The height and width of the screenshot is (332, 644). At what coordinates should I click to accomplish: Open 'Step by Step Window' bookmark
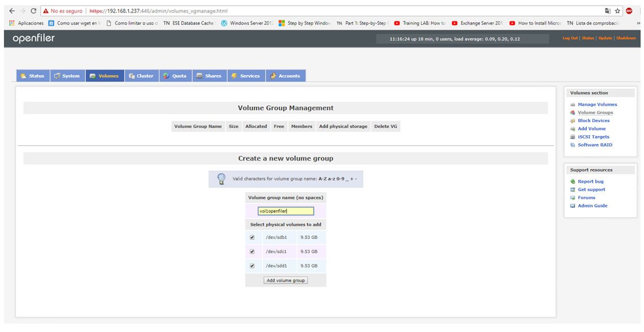[304, 23]
